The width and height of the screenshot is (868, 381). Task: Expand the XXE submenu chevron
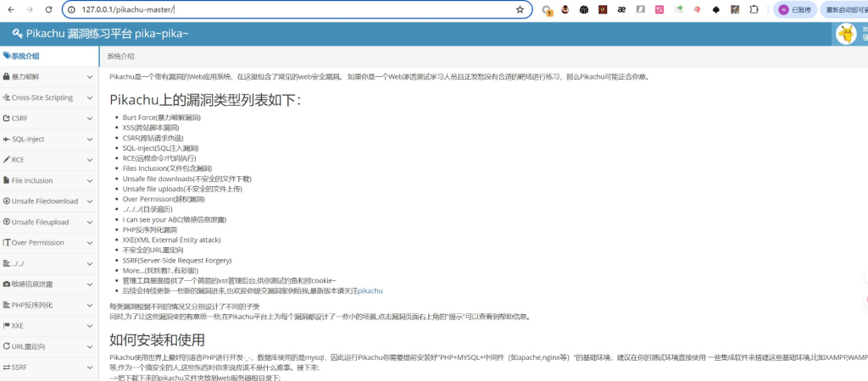pos(90,326)
